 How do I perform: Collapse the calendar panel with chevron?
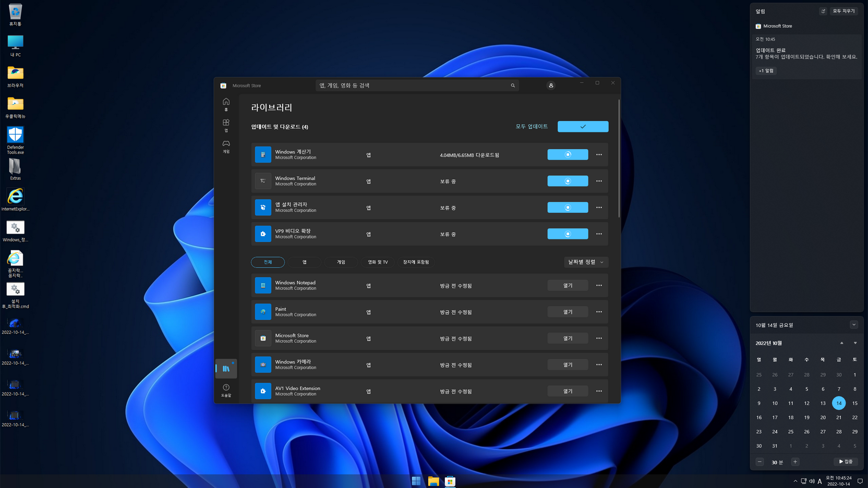tap(854, 325)
